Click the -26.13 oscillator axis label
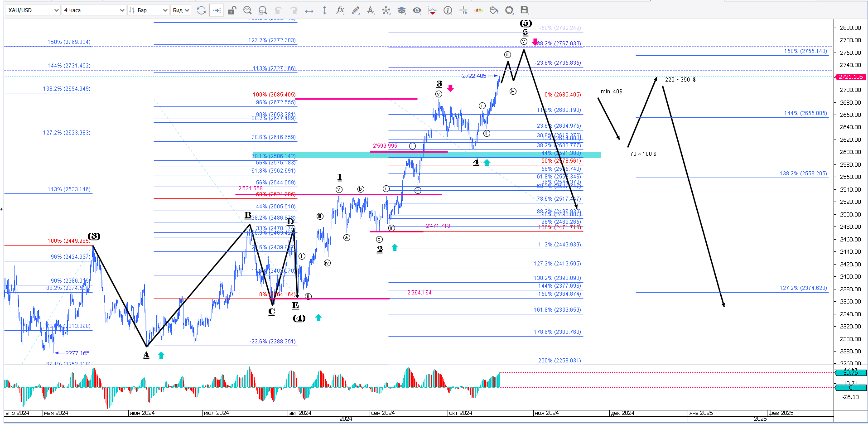This screenshot has width=868, height=424. pos(850,397)
